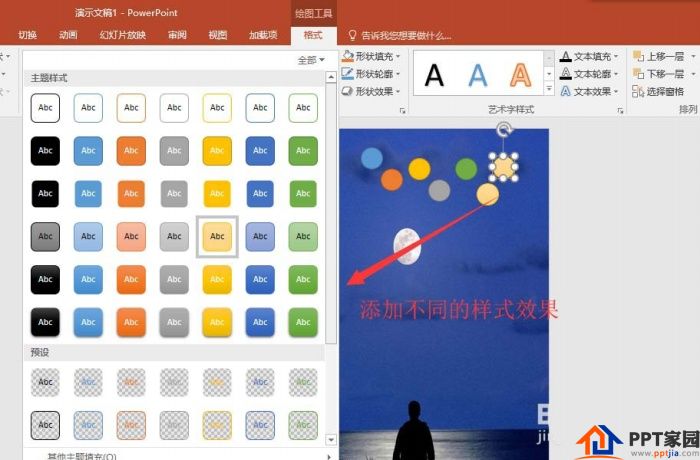Open the Selection Pane (选择窗格)

click(x=658, y=92)
